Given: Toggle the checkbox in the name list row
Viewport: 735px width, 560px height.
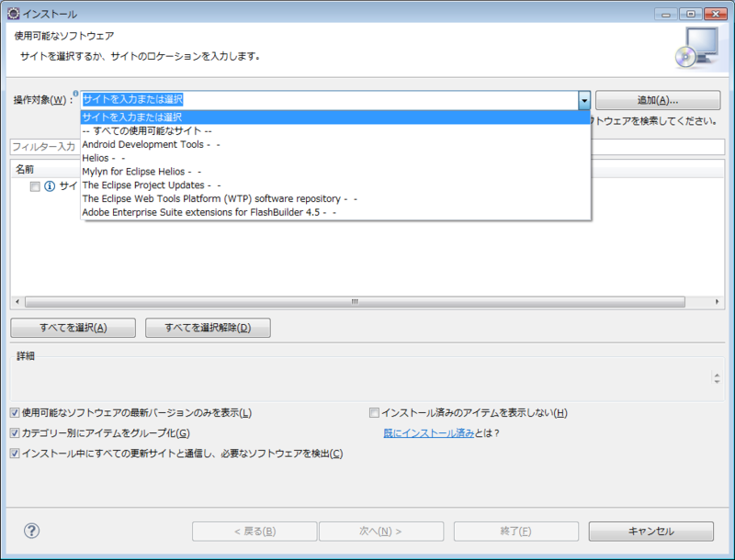Looking at the screenshot, I should 35,186.
